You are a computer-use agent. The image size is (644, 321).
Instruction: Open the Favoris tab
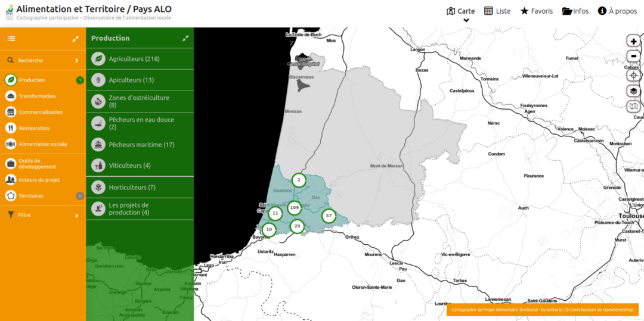pos(537,11)
